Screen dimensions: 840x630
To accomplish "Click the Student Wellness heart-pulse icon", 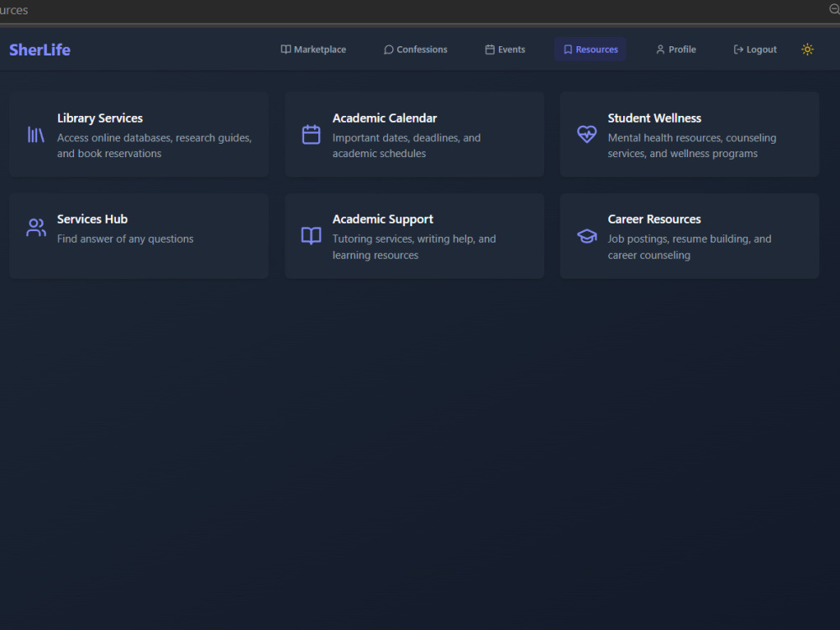I will coord(586,134).
